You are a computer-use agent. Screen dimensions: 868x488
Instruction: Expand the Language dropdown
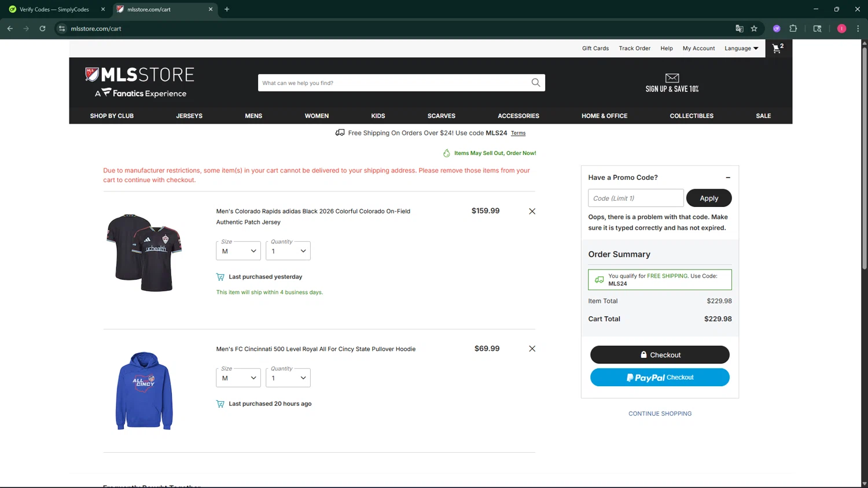coord(741,49)
